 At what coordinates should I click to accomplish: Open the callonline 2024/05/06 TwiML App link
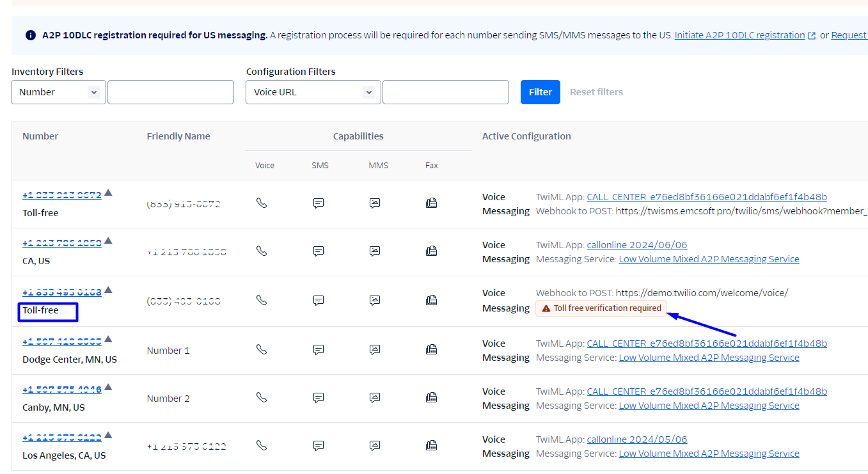point(637,439)
